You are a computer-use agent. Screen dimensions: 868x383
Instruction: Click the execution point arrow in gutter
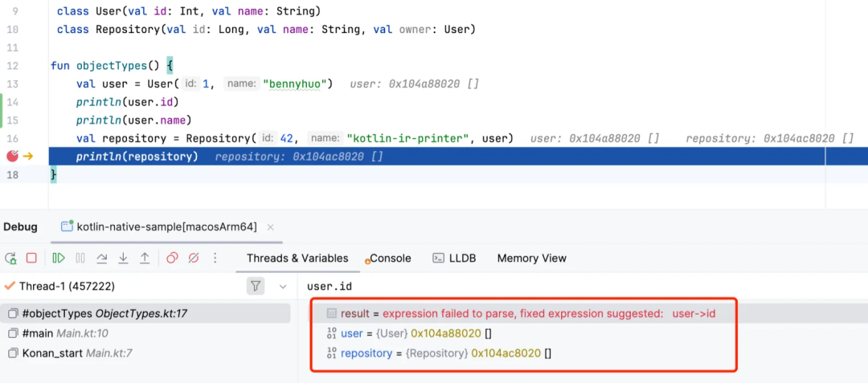tap(27, 157)
